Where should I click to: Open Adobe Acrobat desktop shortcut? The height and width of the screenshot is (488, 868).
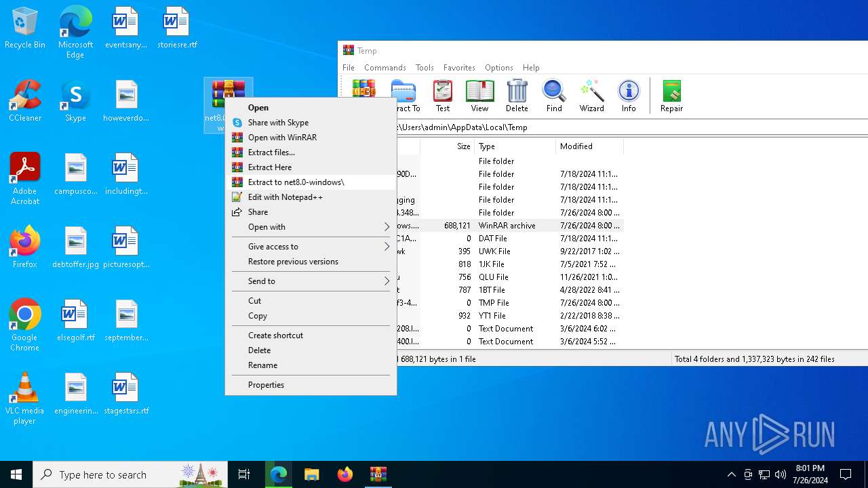[25, 179]
